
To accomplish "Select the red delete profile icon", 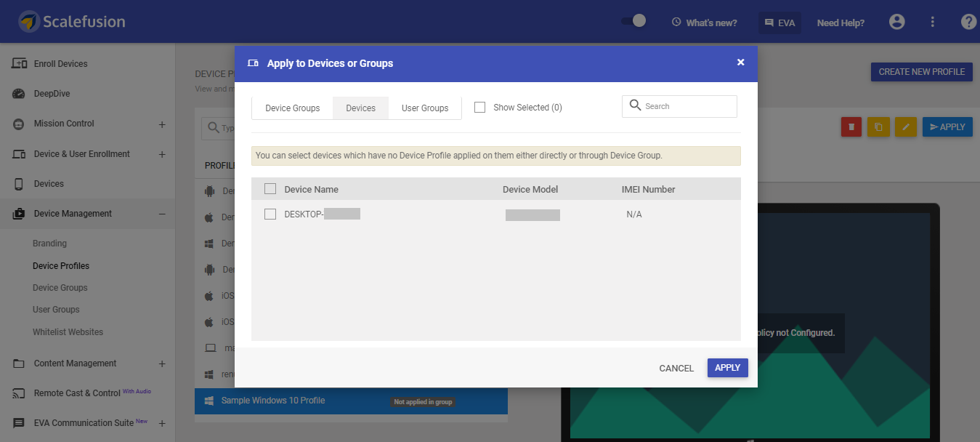I will coord(851,126).
